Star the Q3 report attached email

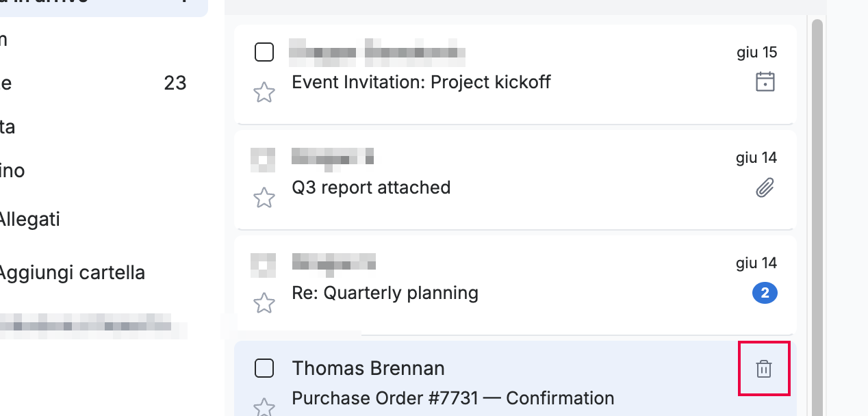pyautogui.click(x=264, y=198)
